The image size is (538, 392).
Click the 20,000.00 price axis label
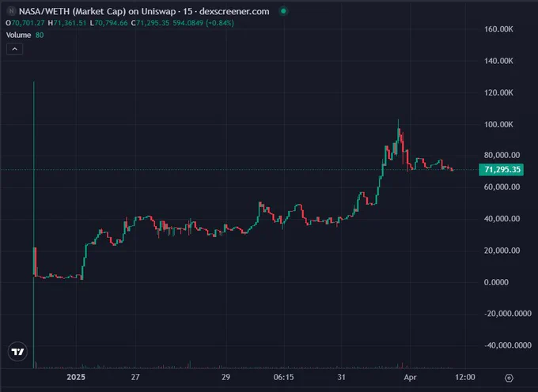click(502, 251)
